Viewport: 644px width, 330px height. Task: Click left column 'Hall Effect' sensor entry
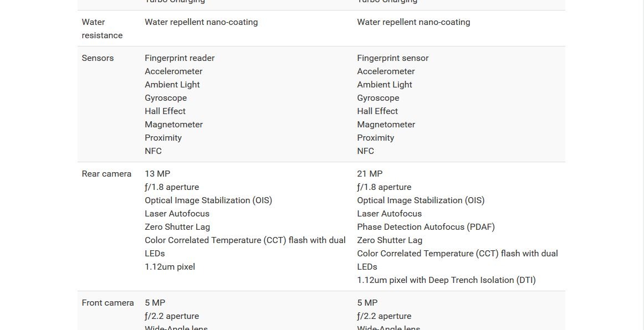point(165,111)
